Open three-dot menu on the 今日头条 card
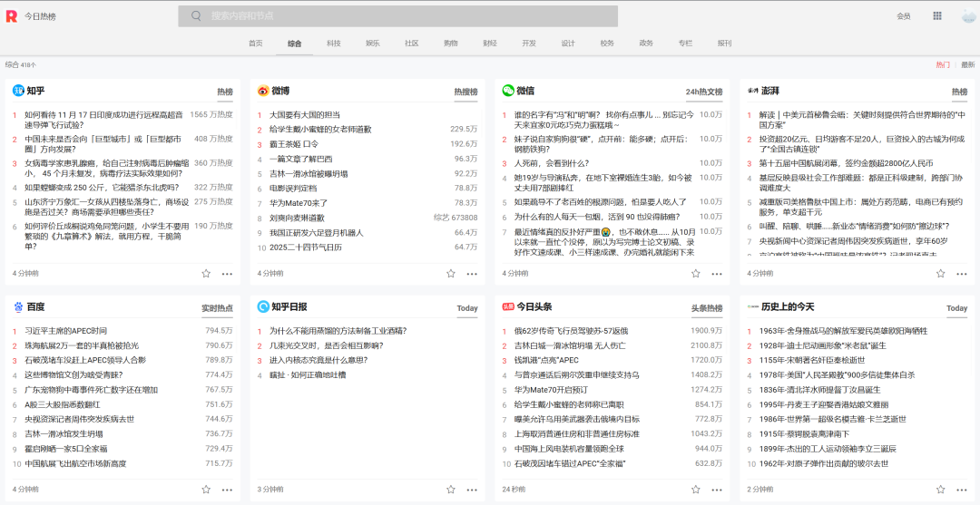Screen dimensions: 980x505 (x=718, y=489)
